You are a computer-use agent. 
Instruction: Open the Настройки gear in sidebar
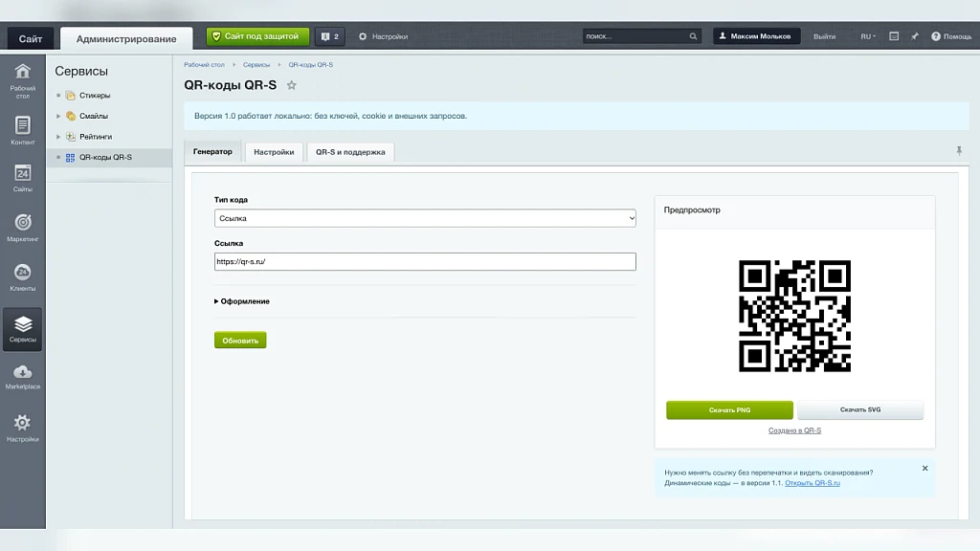[23, 428]
